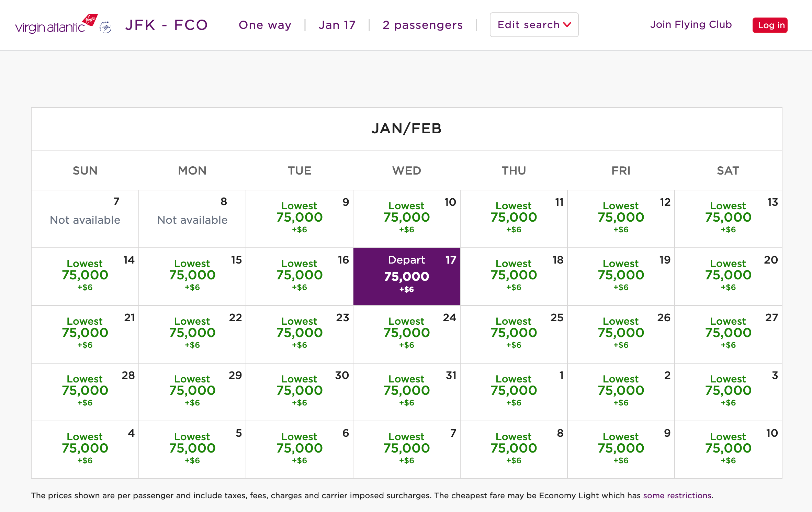This screenshot has width=812, height=512.
Task: Click Join Flying Club
Action: (690, 24)
